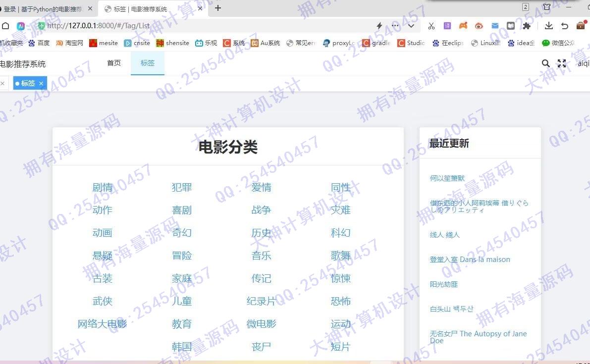Click the lightning speed mode icon
This screenshot has height=364, width=590.
point(379,26)
